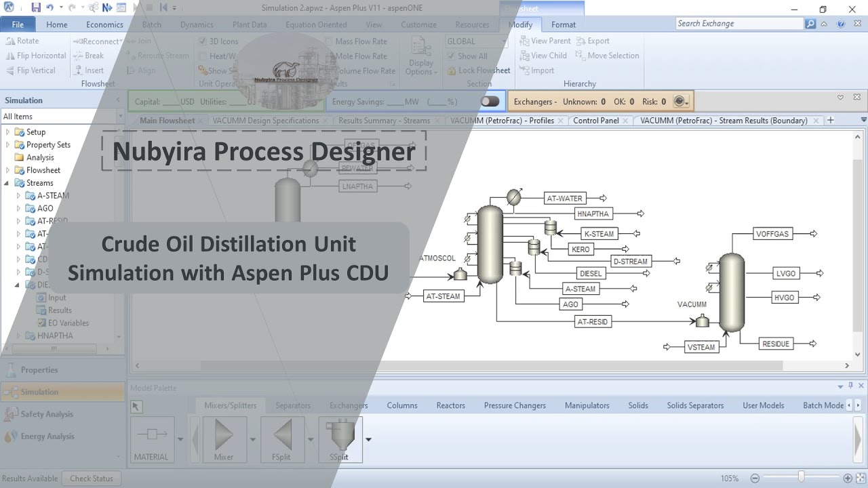Click the VACUMM heater block icon

[x=703, y=321]
